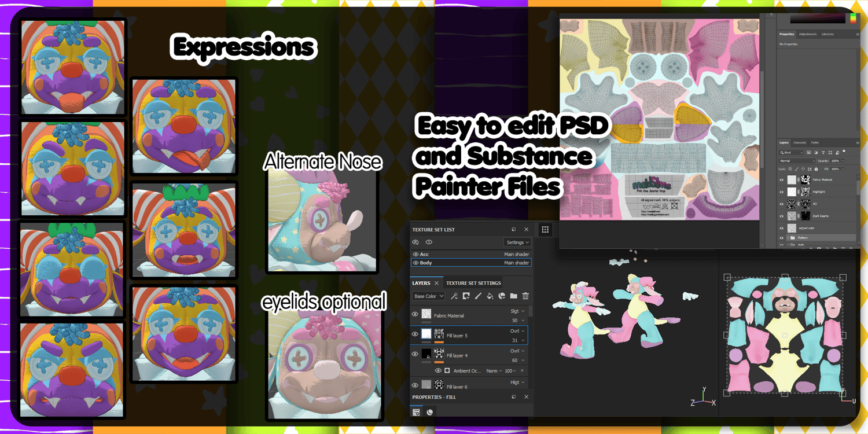
Task: Select the fill properties icon tab
Action: [x=416, y=412]
